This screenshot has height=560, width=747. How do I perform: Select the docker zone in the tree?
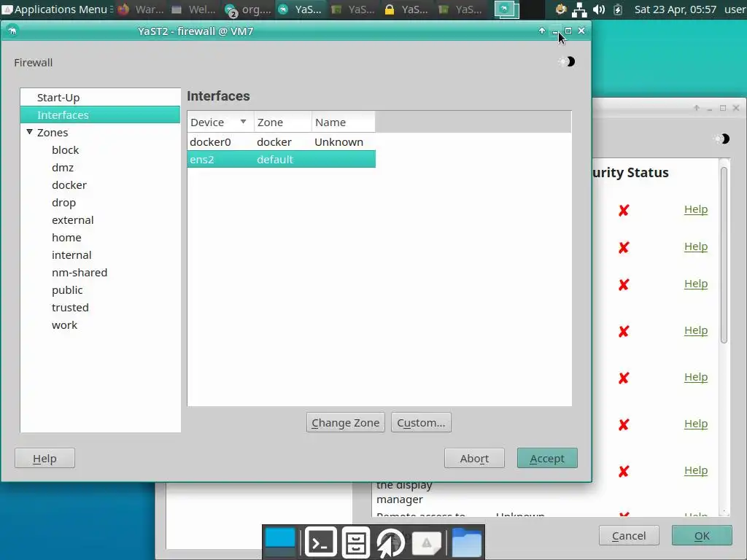point(69,185)
